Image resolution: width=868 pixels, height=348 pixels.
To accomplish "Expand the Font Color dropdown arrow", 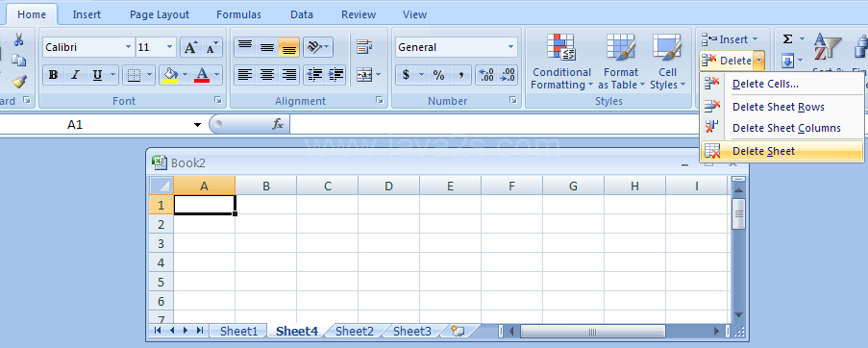I will pos(217,75).
